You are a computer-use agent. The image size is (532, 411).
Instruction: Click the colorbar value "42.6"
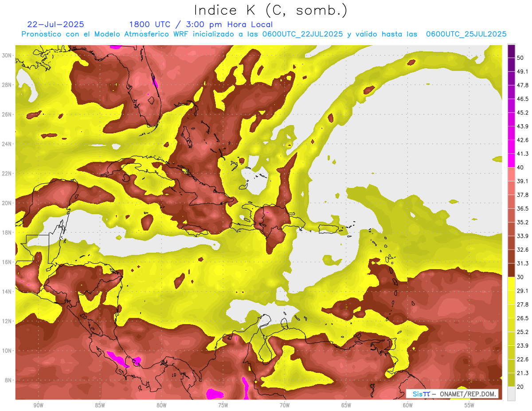click(x=523, y=140)
